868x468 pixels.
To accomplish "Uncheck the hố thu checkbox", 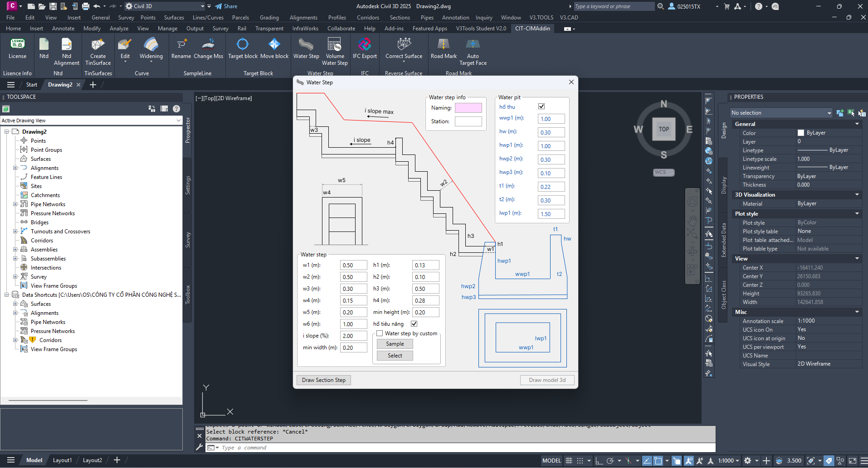I will point(541,106).
